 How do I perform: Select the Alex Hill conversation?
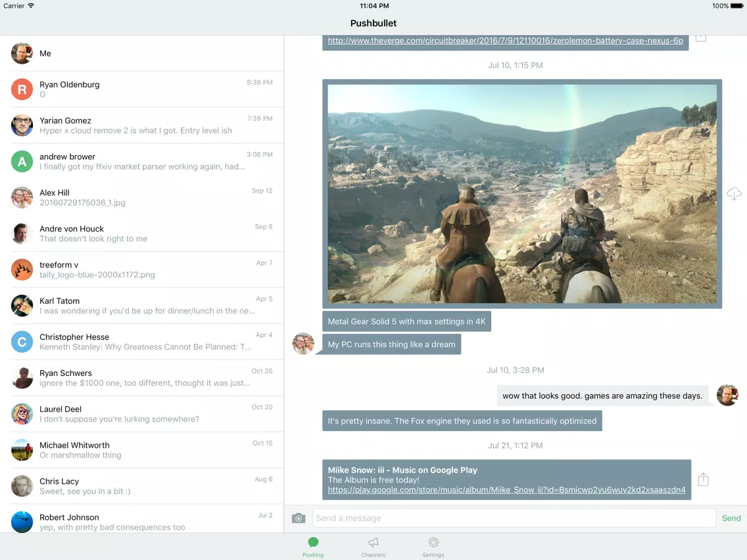(x=142, y=198)
